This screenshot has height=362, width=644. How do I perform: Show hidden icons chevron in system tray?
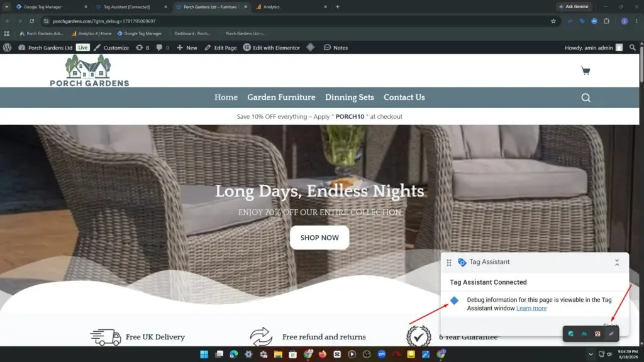[591, 354]
